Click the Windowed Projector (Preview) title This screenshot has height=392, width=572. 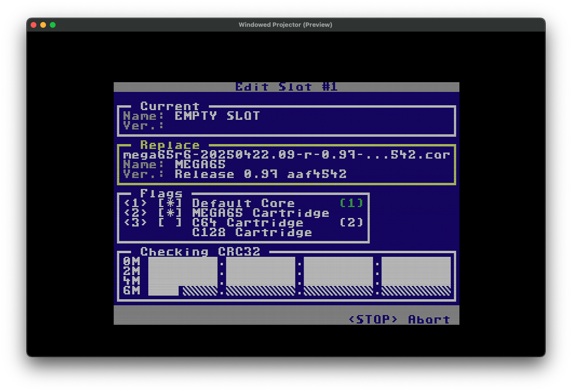tap(285, 25)
